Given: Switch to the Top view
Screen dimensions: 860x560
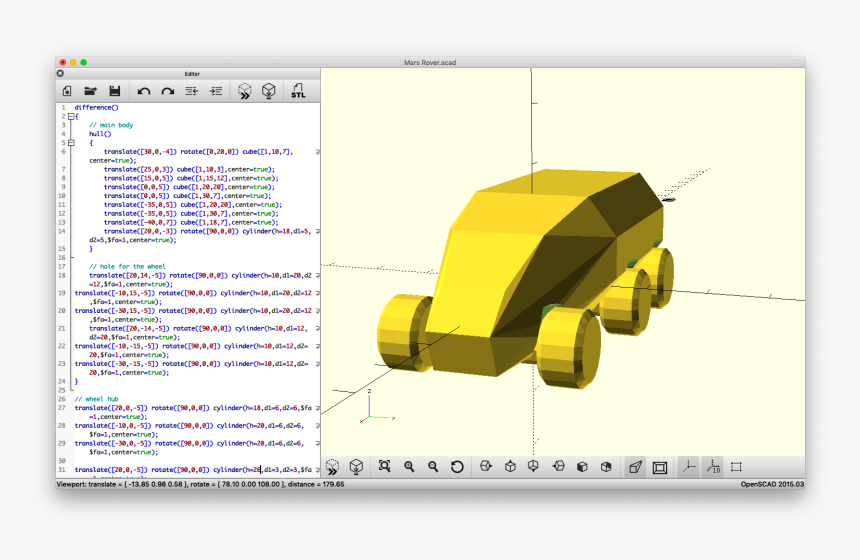Looking at the screenshot, I should click(x=510, y=467).
